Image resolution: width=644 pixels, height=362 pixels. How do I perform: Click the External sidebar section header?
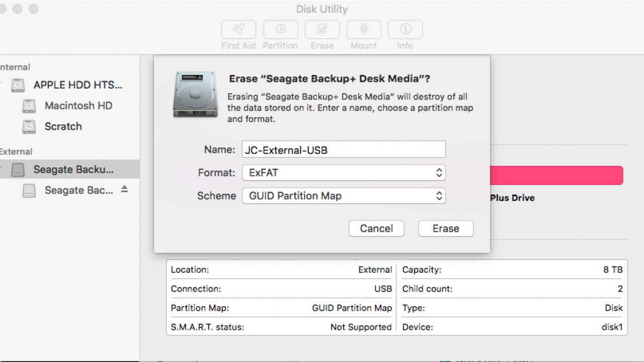[16, 151]
